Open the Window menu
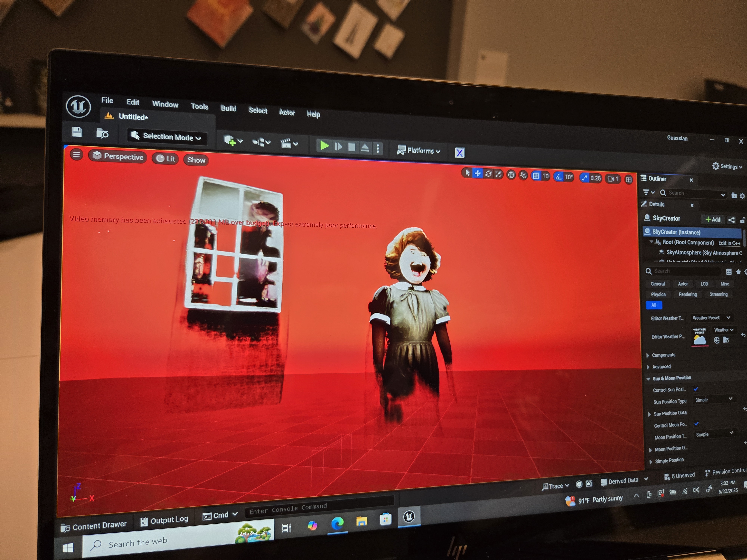747x560 pixels. pyautogui.click(x=165, y=104)
